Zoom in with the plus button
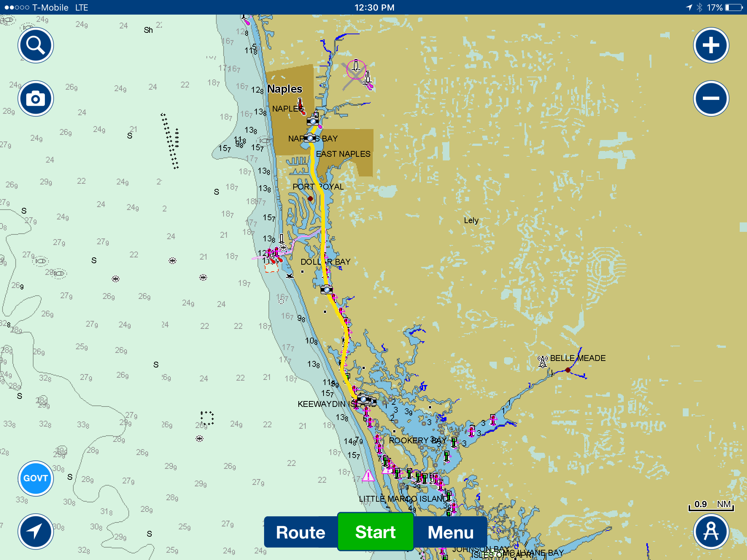The image size is (747, 560). [711, 46]
